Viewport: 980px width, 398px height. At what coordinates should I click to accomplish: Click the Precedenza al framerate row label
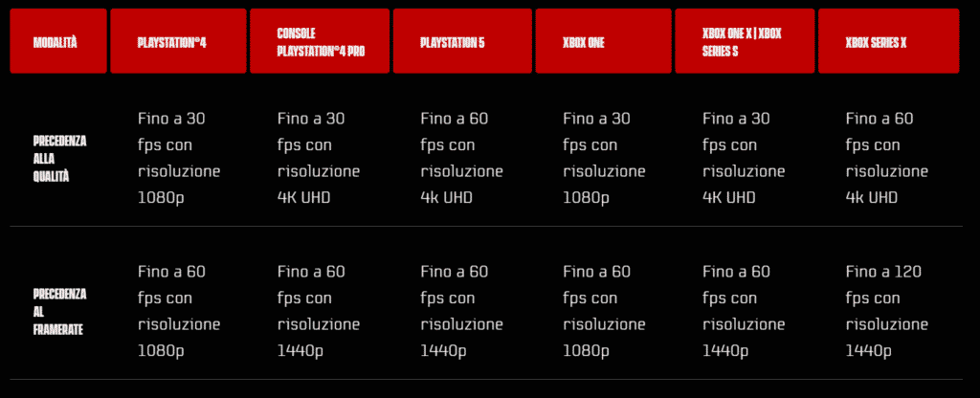tap(59, 311)
